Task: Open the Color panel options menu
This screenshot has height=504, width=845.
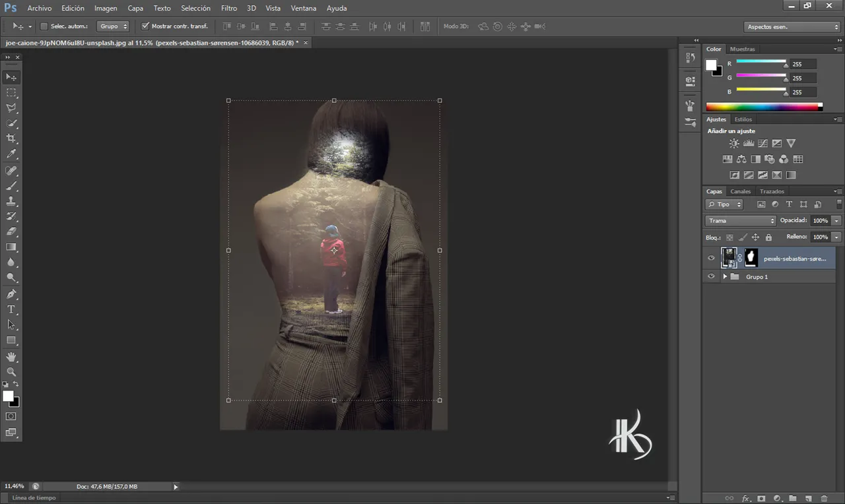Action: click(x=838, y=49)
